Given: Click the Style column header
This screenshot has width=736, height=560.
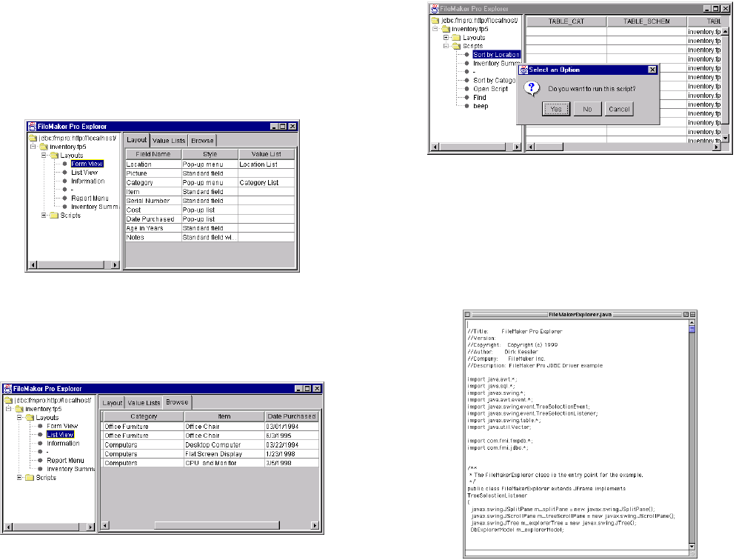Looking at the screenshot, I should coord(210,154).
